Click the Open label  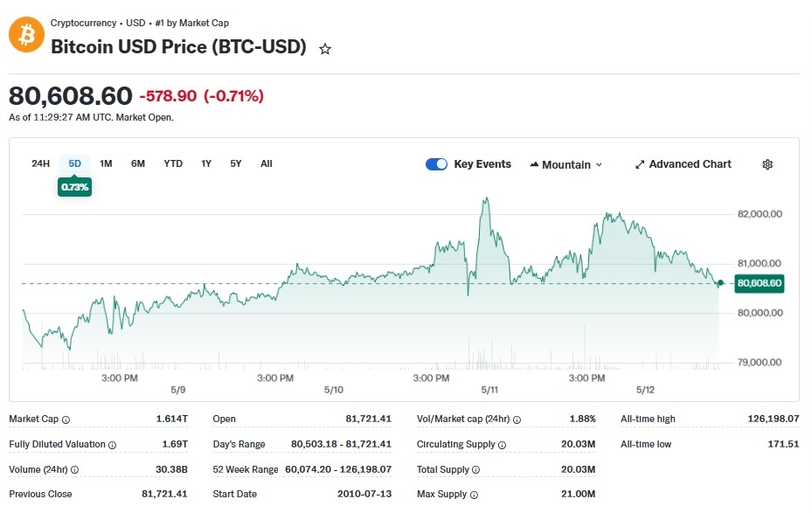(225, 419)
